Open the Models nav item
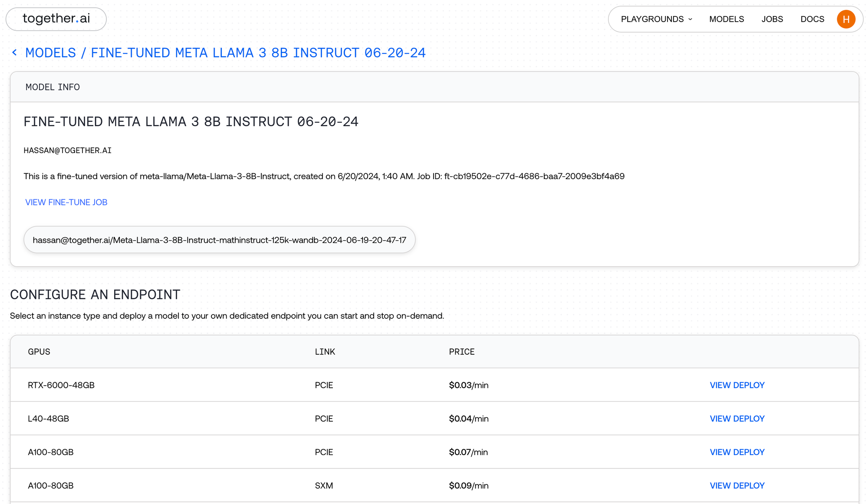Screen dimensions: 868x504 727,19
